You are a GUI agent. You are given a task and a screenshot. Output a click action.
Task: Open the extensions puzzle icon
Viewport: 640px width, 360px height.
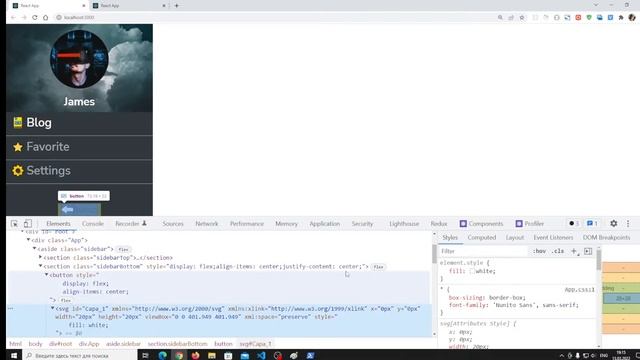pos(621,18)
